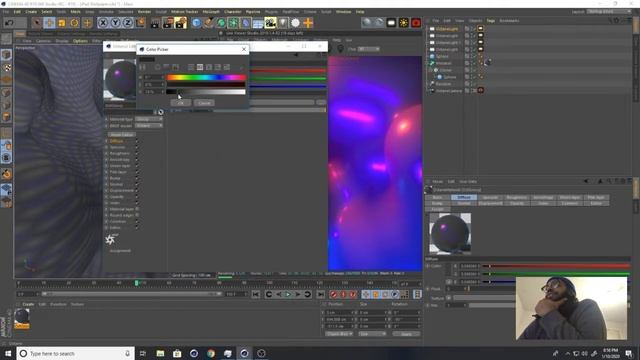Image resolution: width=640 pixels, height=360 pixels.
Task: Click Render to Picture Viewer icon
Action: pyautogui.click(x=168, y=23)
